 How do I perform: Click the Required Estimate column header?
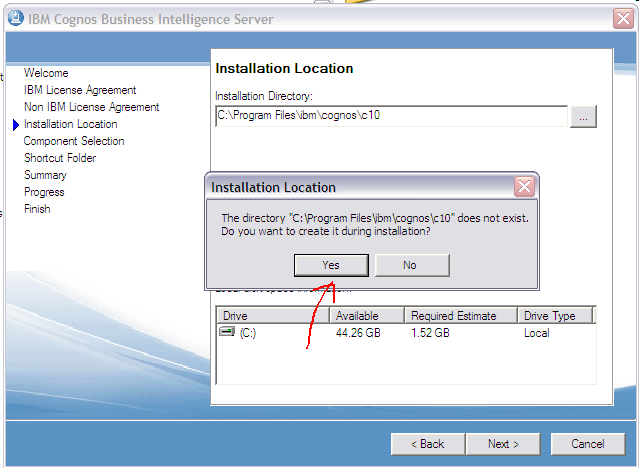pyautogui.click(x=461, y=316)
